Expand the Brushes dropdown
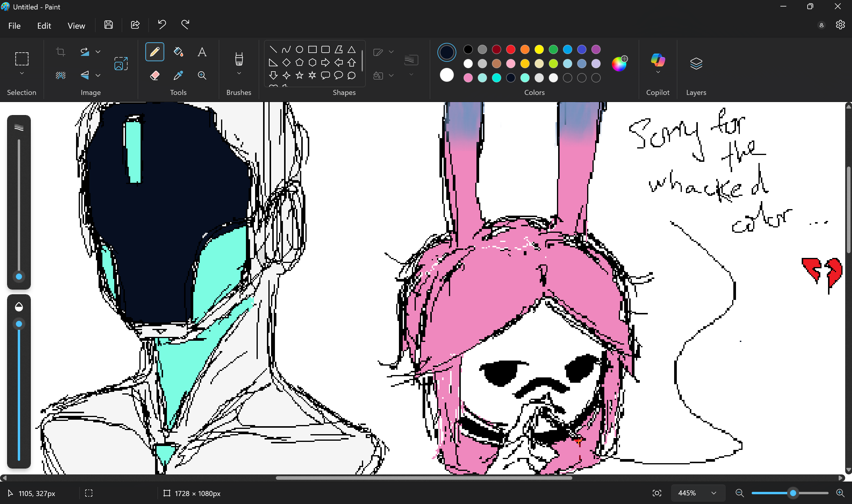852x504 pixels. [239, 73]
